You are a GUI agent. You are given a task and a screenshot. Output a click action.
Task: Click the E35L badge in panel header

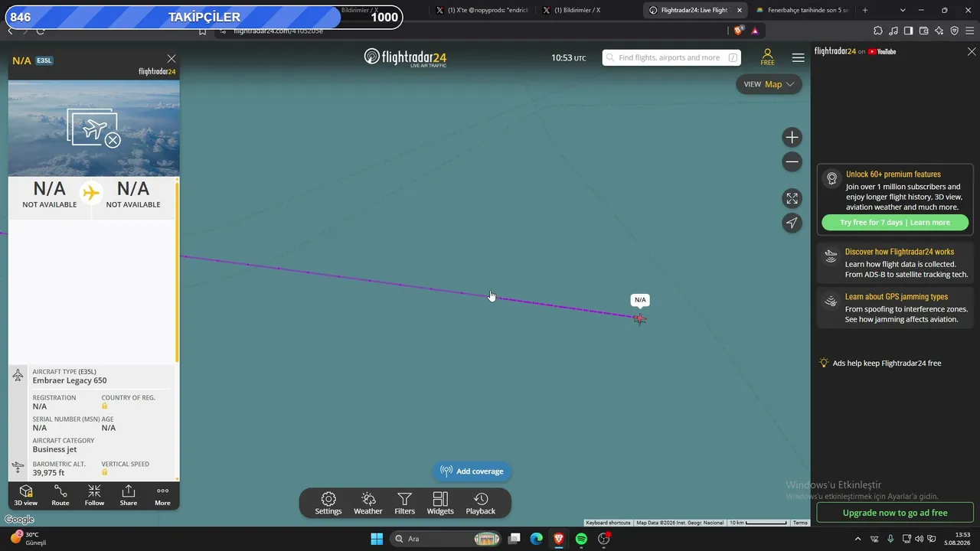coord(44,60)
